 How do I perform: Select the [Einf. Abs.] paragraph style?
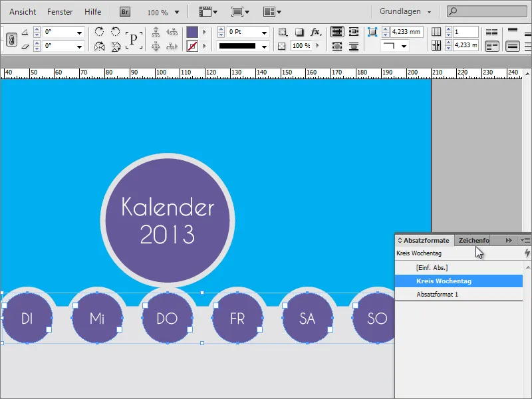coord(459,268)
